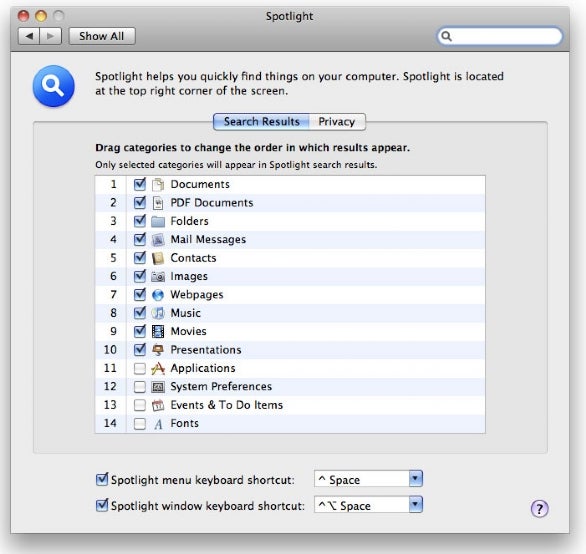Uncheck the Music checkbox

coord(140,313)
